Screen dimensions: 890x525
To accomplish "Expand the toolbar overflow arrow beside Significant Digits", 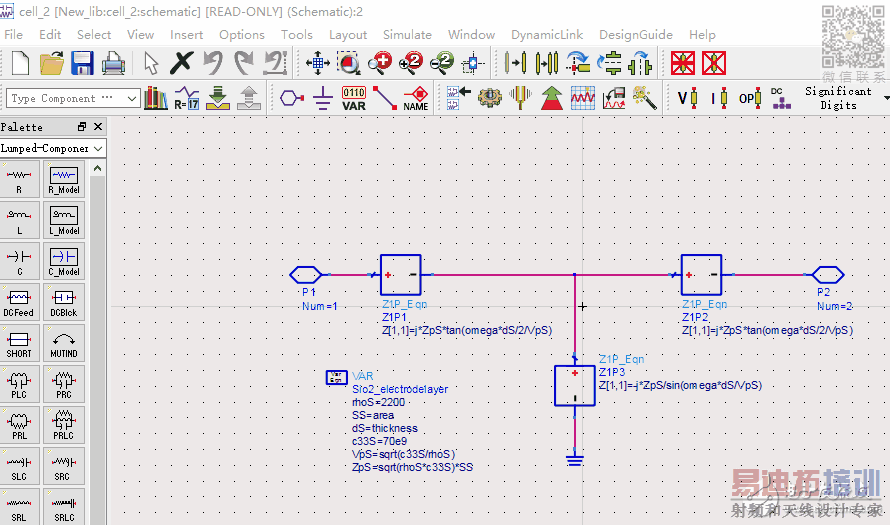I will 886,98.
